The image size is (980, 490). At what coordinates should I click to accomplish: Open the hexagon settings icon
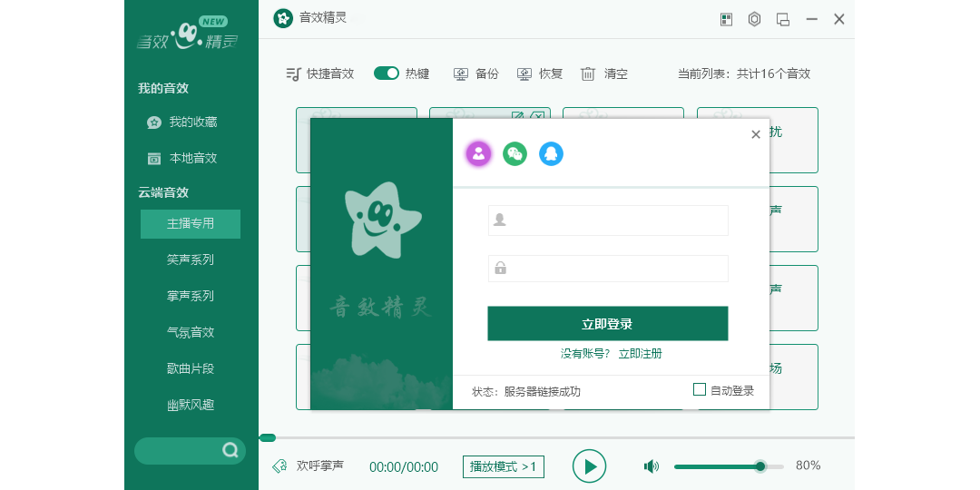pyautogui.click(x=754, y=19)
